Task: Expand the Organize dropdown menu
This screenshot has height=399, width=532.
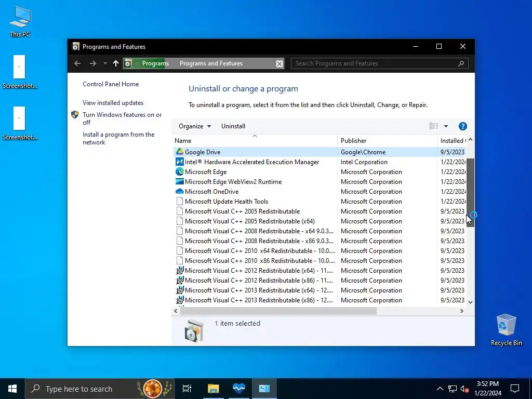Action: pos(195,126)
